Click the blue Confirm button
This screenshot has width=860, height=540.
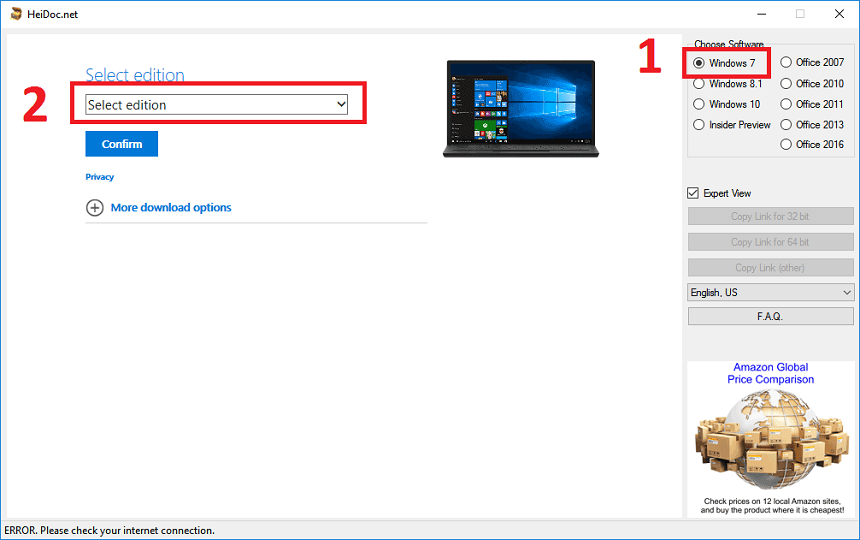122,144
